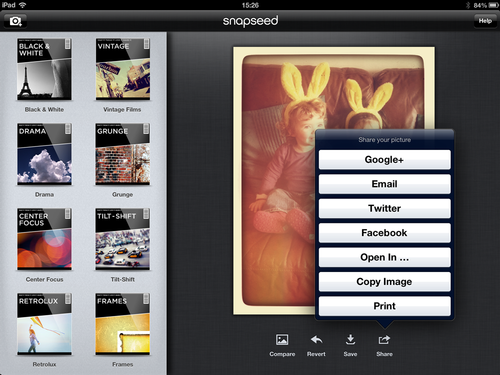Select the Grunge filter tile
The height and width of the screenshot is (375, 500).
click(123, 154)
